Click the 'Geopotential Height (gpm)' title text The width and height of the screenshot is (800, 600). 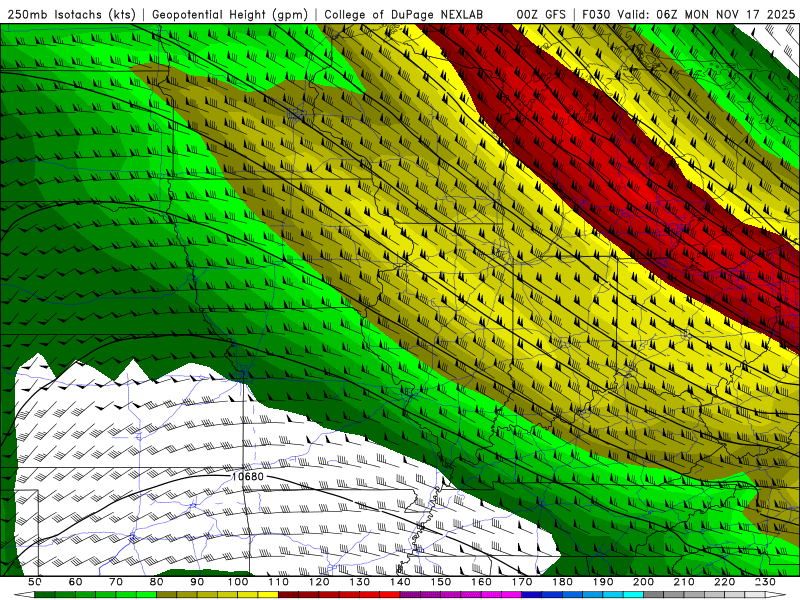point(230,14)
